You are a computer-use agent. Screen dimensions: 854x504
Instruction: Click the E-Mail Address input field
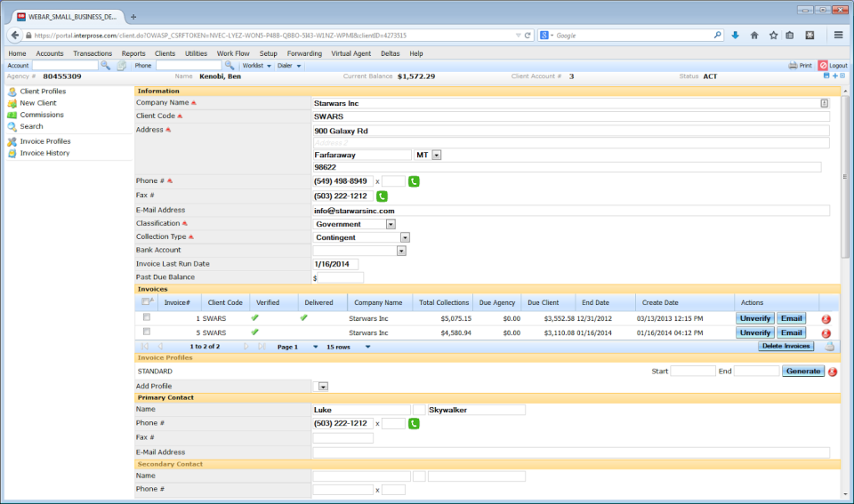[570, 211]
